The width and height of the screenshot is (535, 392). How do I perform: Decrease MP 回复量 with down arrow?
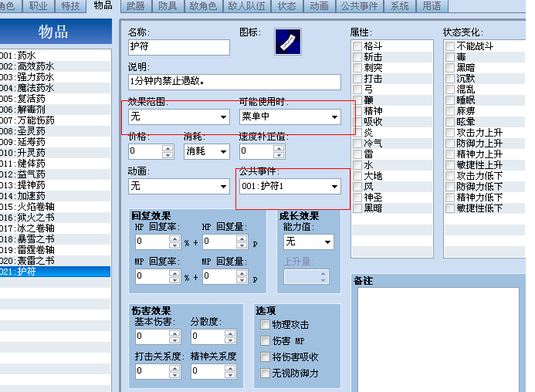(242, 280)
